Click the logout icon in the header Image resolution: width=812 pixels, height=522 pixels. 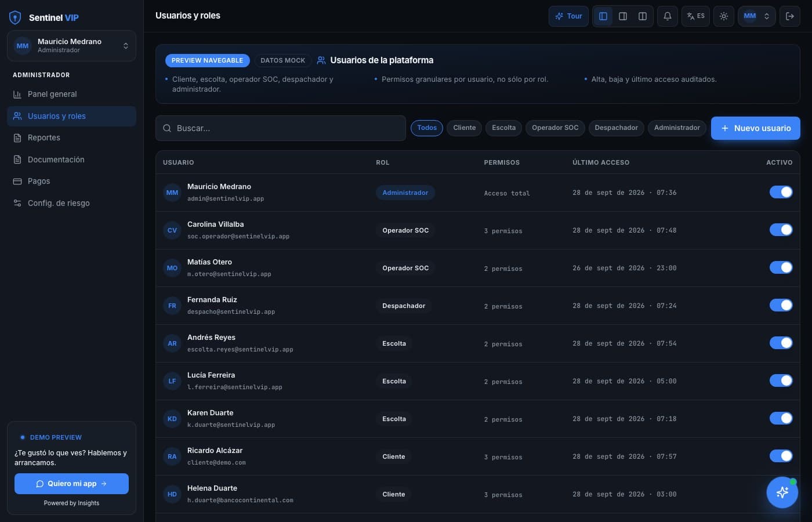[x=790, y=16]
